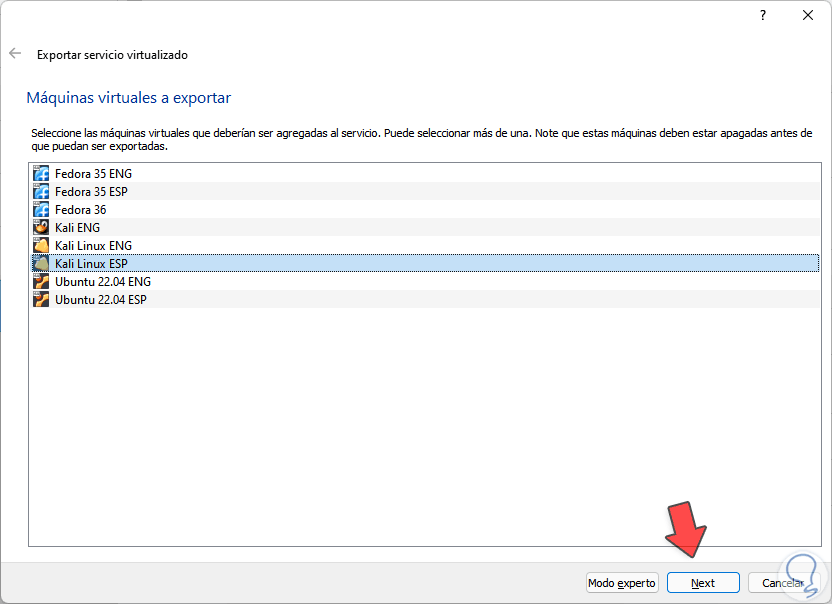Screen dimensions: 832x604
Task: Select the 'Fedora 35 ESP' entry
Action: (424, 192)
